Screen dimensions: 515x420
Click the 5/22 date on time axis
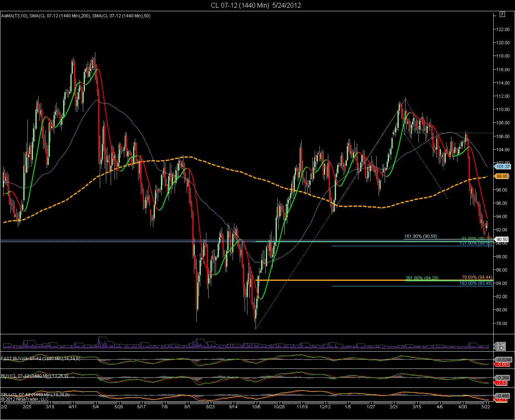[x=487, y=407]
